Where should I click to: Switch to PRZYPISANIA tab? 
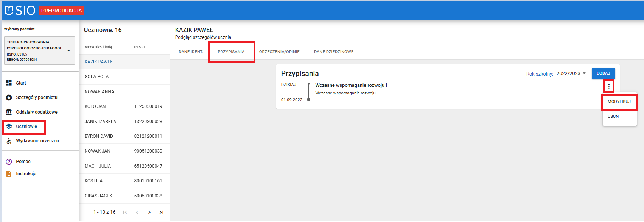coord(231,52)
